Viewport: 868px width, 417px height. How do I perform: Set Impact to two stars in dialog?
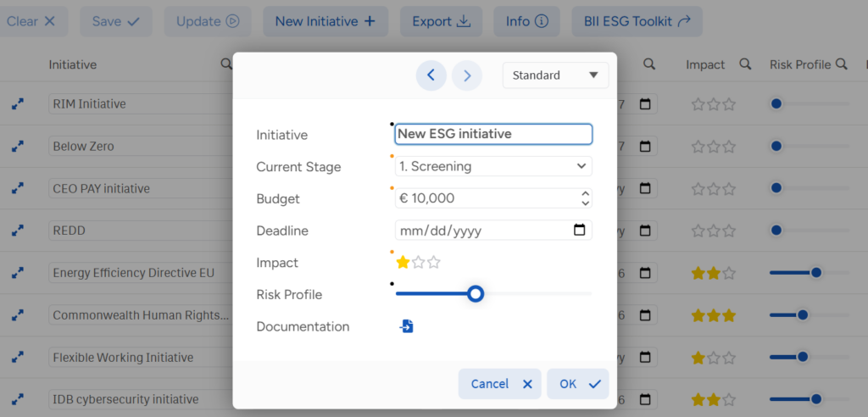point(419,263)
